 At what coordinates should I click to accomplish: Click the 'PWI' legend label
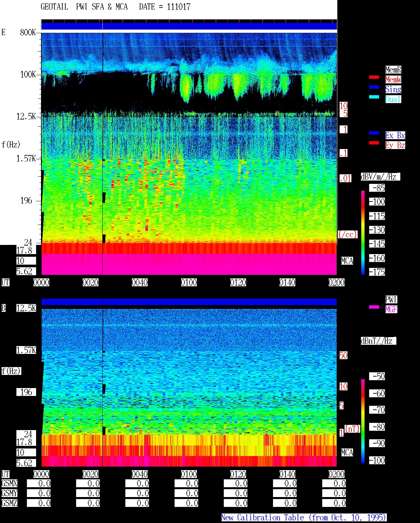[x=391, y=299]
